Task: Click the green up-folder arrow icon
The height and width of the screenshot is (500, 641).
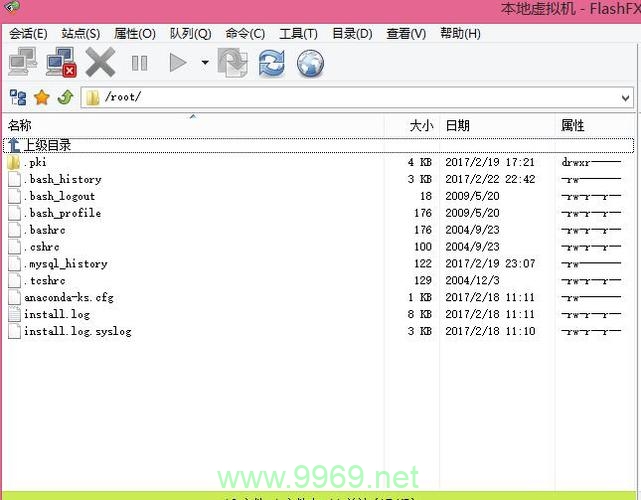Action: (66, 97)
